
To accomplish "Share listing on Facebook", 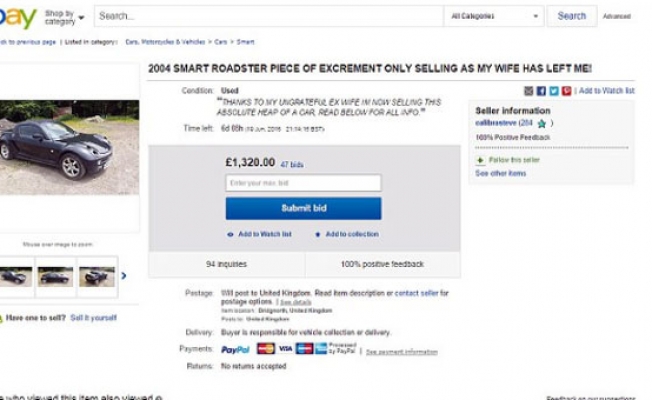I will pyautogui.click(x=541, y=90).
